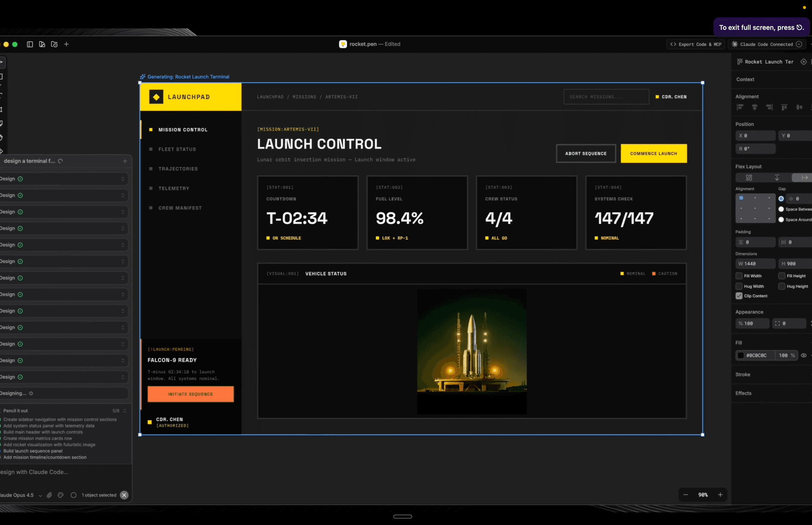Open the Claude Opus 4.5 model dropdown

pyautogui.click(x=40, y=495)
